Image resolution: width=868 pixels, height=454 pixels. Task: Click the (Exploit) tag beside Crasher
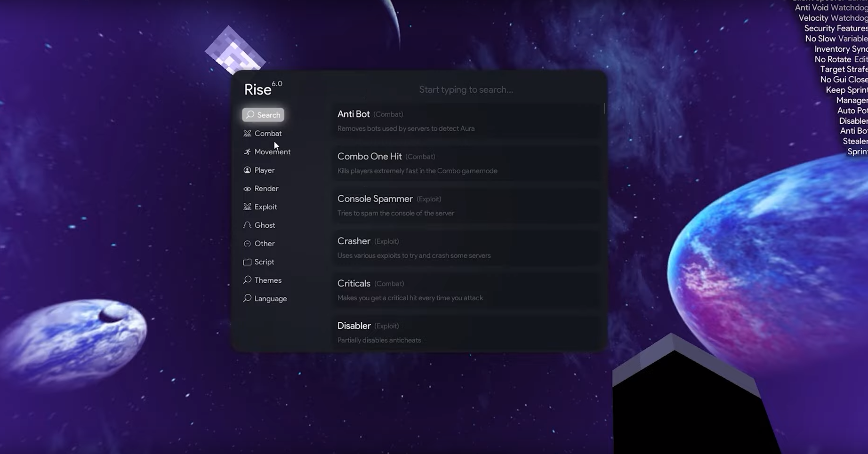click(x=386, y=241)
